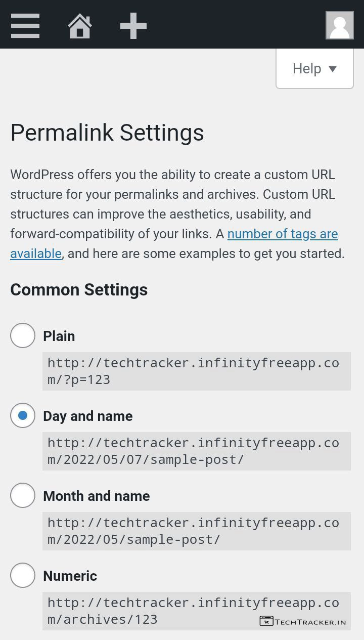The height and width of the screenshot is (640, 364).
Task: Click the home site icon
Action: click(80, 26)
